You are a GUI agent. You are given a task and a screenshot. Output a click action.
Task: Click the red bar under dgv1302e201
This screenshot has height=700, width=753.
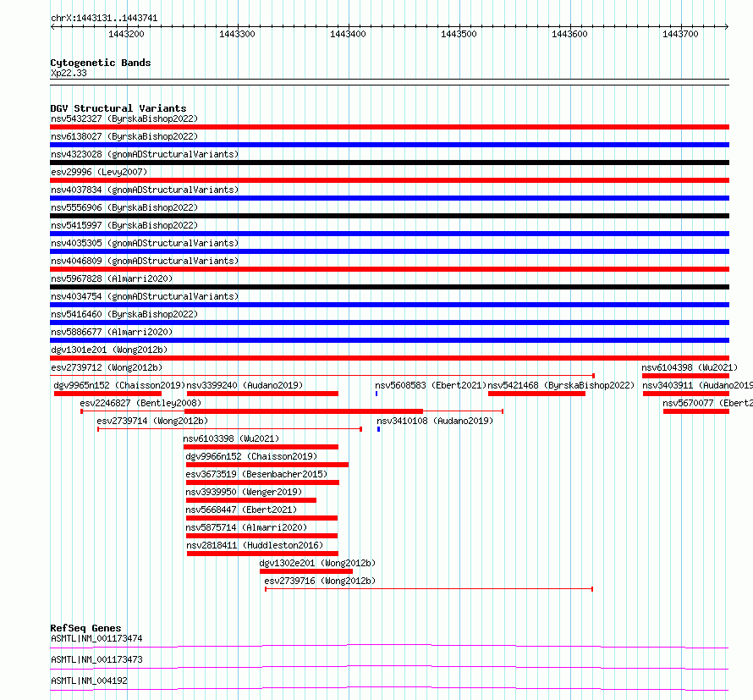tap(306, 571)
